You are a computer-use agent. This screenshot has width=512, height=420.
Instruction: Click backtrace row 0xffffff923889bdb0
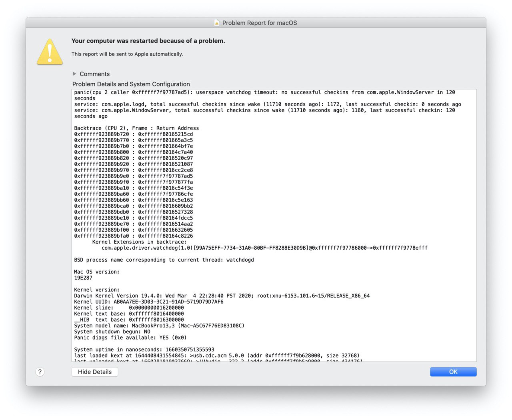134,212
